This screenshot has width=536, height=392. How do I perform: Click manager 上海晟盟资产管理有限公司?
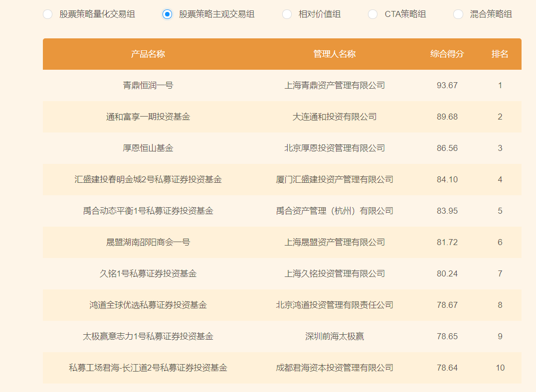[335, 243]
